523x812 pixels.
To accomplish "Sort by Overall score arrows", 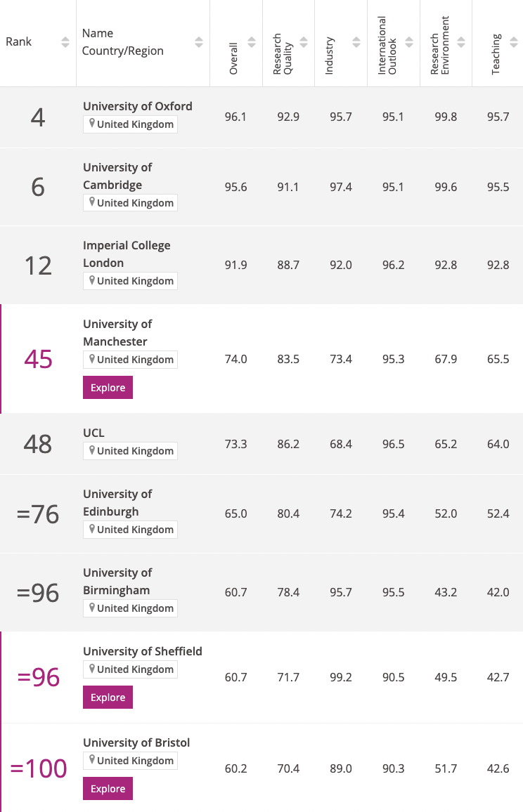I will [x=252, y=42].
